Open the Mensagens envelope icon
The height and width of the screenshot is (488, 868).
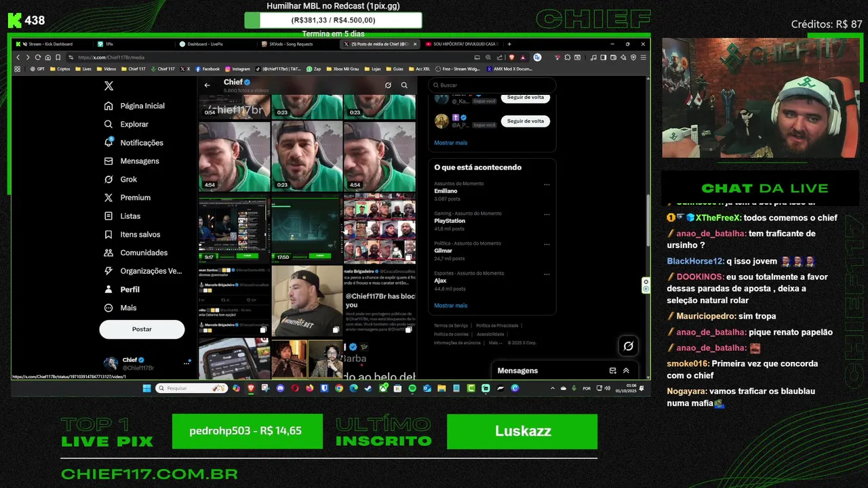(x=108, y=161)
